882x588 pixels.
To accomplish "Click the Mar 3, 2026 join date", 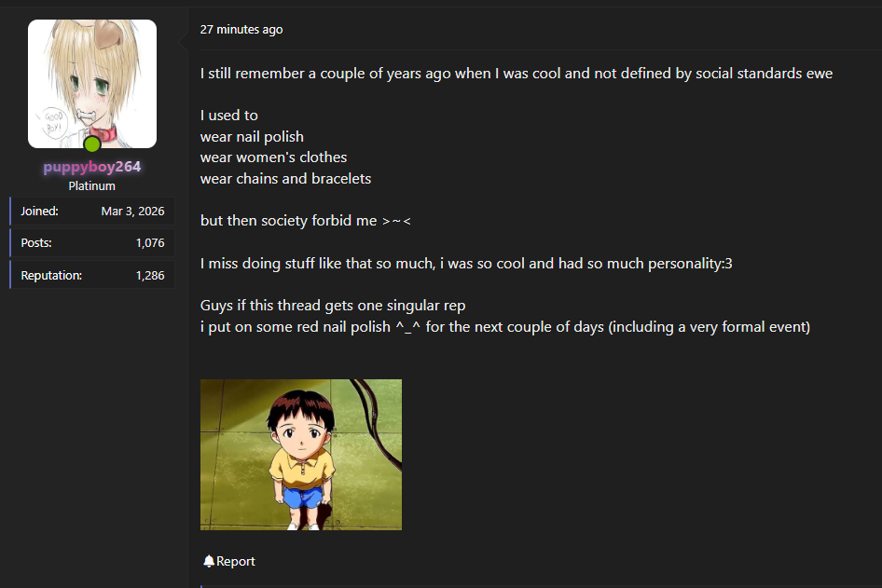I will (x=132, y=211).
